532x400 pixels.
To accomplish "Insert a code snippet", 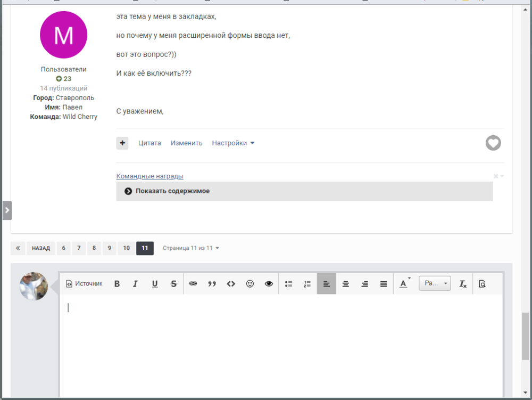I will pyautogui.click(x=231, y=284).
